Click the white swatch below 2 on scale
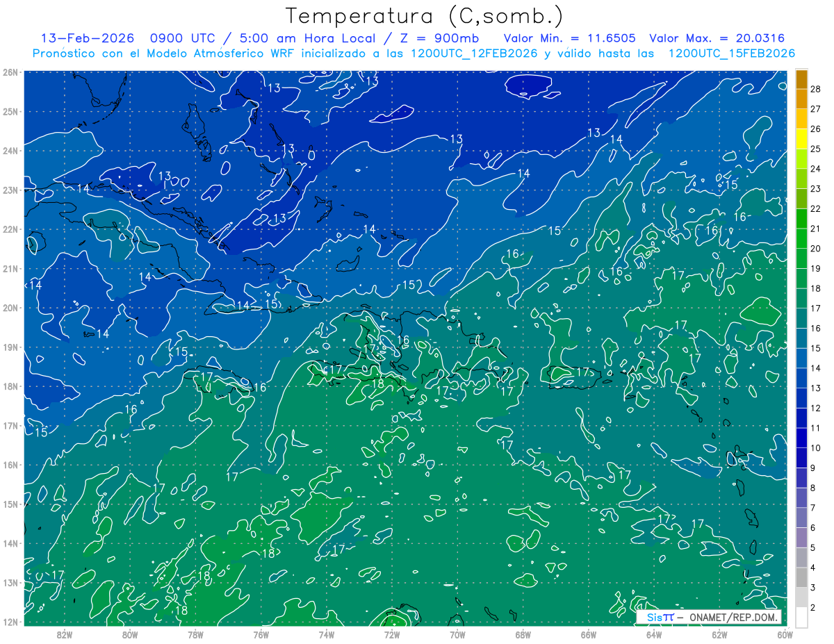834x644 pixels. pyautogui.click(x=801, y=618)
